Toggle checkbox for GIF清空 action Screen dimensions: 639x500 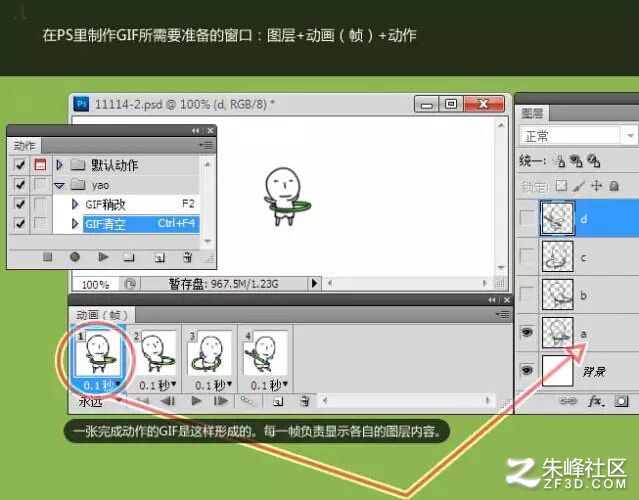(20, 223)
